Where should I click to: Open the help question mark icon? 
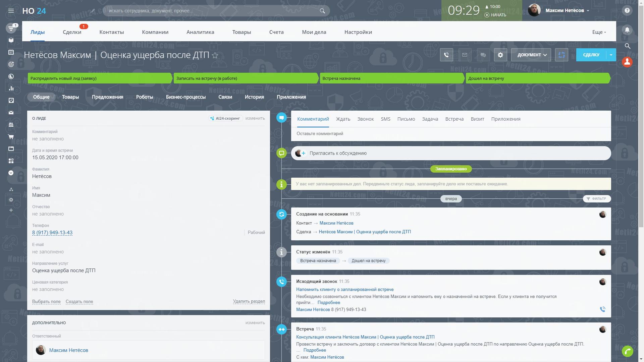tap(627, 10)
